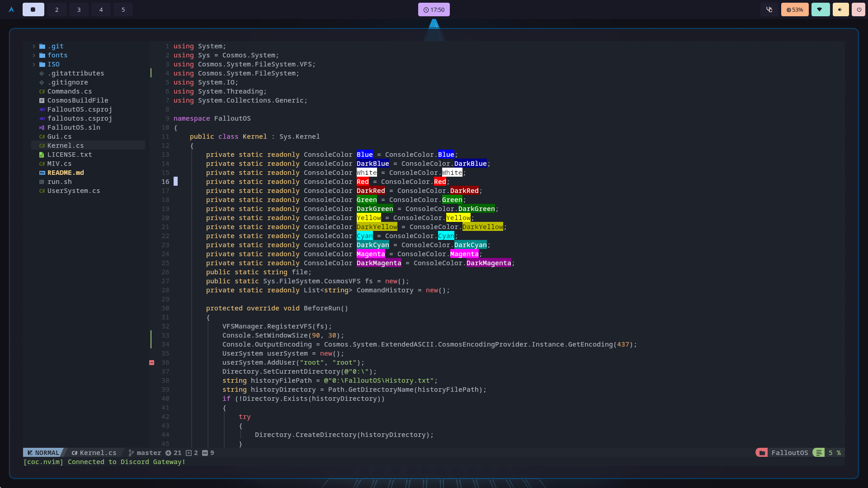Image resolution: width=868 pixels, height=488 pixels.
Task: Click the power button icon in top bar
Action: [859, 9]
